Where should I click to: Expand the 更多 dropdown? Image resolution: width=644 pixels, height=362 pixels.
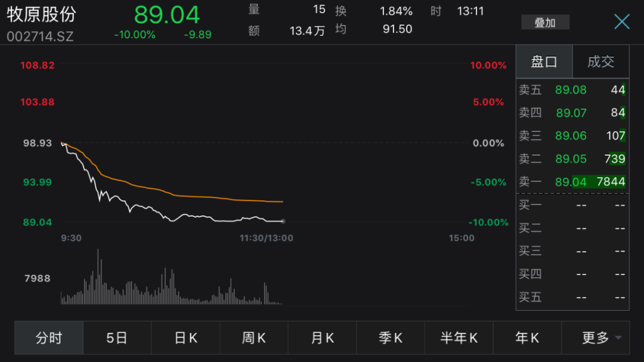pos(596,338)
